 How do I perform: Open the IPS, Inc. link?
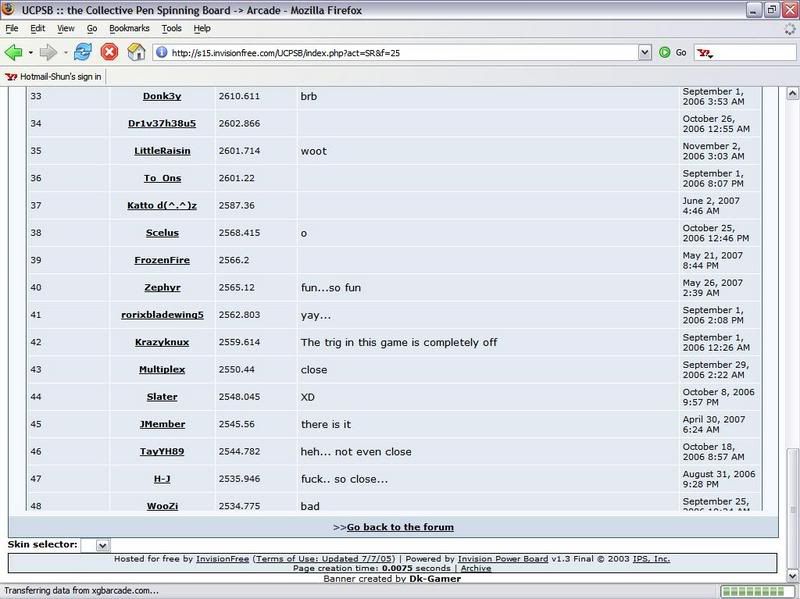pyautogui.click(x=651, y=559)
